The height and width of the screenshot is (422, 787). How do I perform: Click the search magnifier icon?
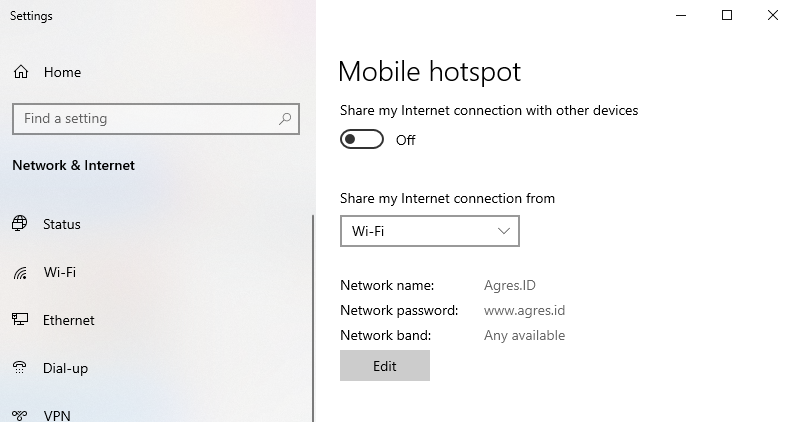[285, 119]
